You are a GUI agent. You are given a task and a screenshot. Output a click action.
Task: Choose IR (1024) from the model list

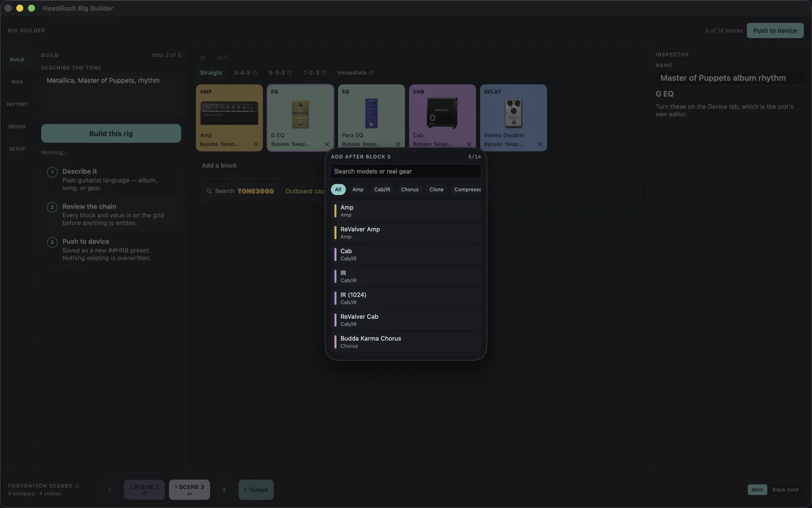pyautogui.click(x=405, y=298)
